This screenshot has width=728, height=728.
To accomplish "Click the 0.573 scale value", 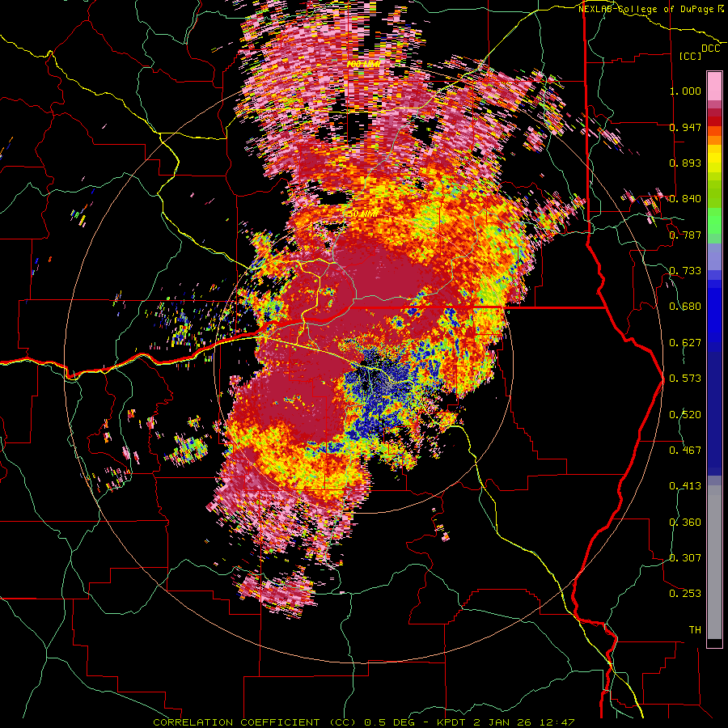I will coord(685,379).
